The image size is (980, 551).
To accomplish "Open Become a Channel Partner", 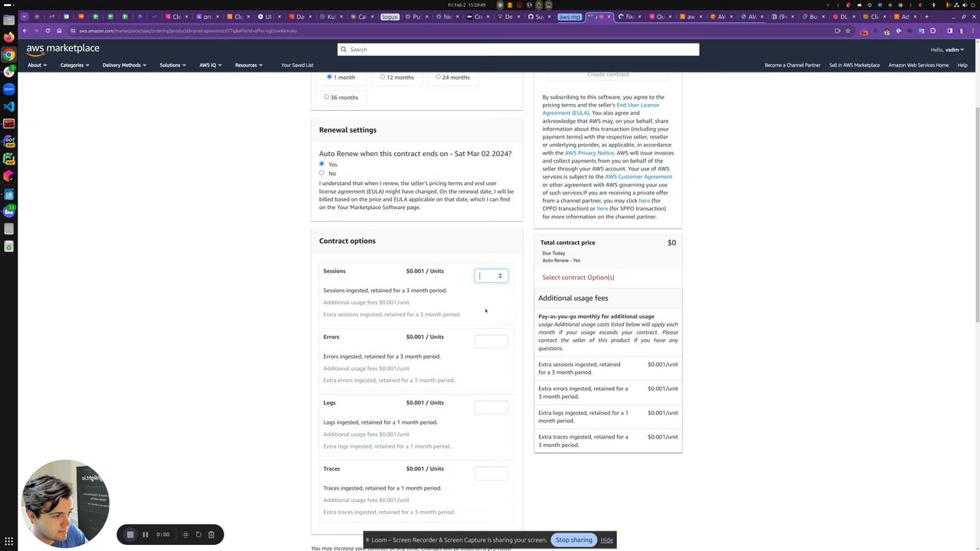I will (792, 65).
